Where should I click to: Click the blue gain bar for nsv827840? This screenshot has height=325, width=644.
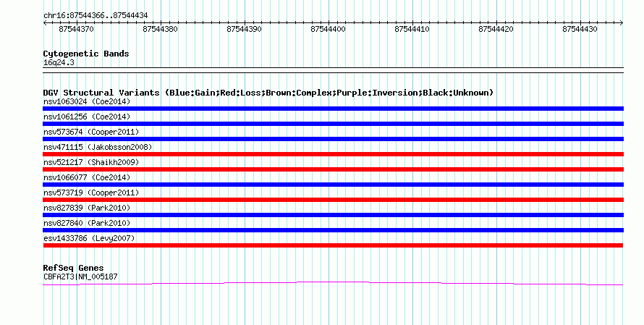coord(333,230)
